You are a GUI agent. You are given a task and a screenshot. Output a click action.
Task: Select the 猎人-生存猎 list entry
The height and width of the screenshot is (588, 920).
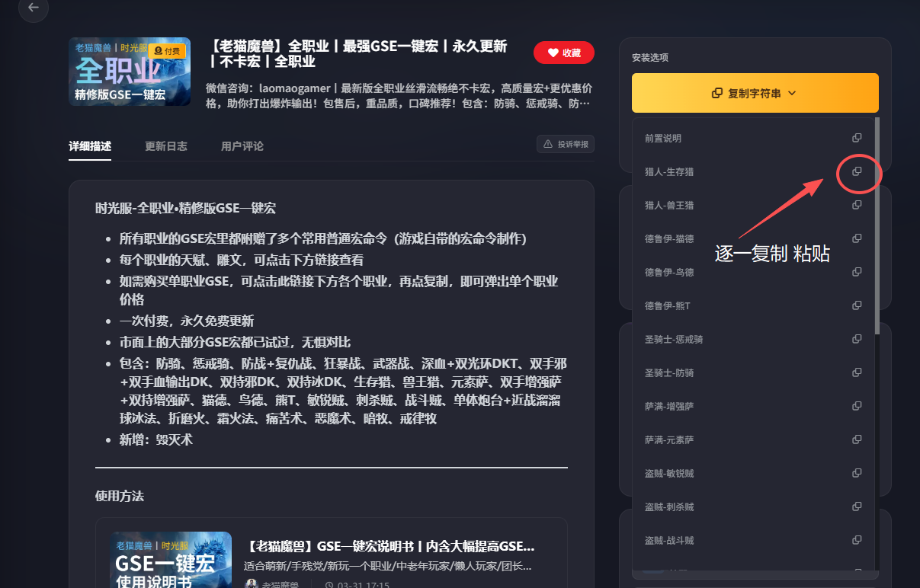coord(753,171)
